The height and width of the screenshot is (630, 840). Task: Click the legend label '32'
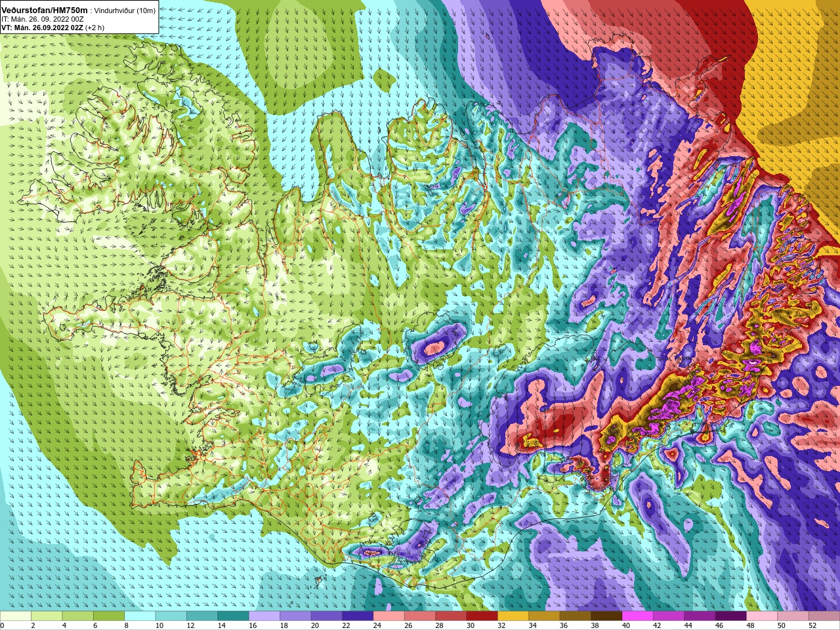tap(501, 625)
